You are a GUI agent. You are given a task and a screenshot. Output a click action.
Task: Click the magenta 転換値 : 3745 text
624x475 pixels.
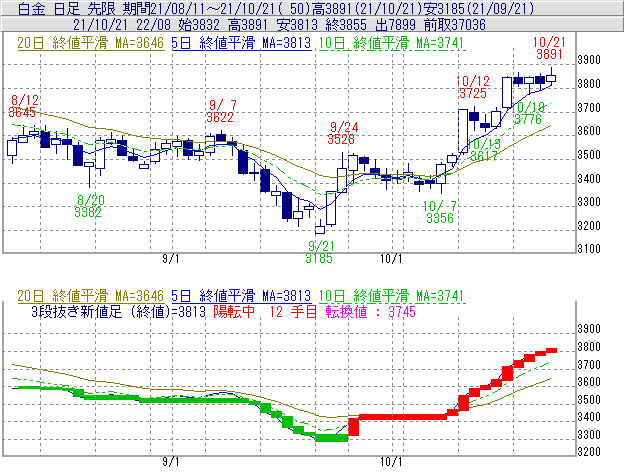pyautogui.click(x=370, y=311)
